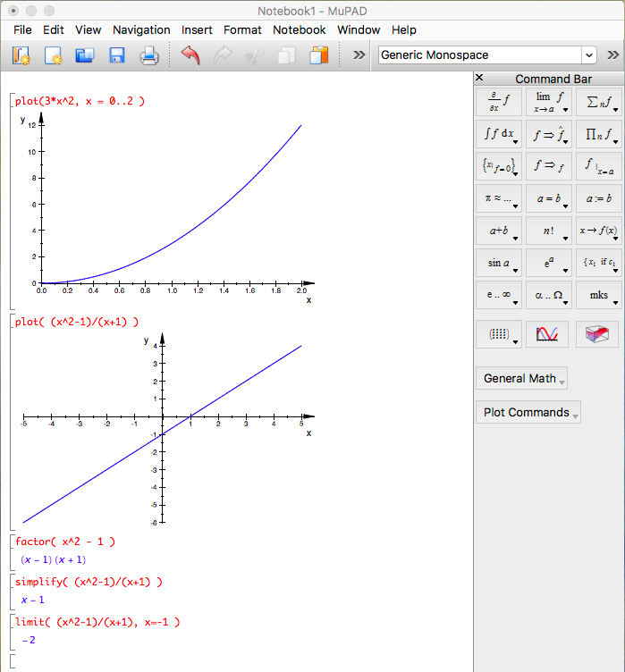
Task: Click the Cut scissors icon
Action: (254, 55)
